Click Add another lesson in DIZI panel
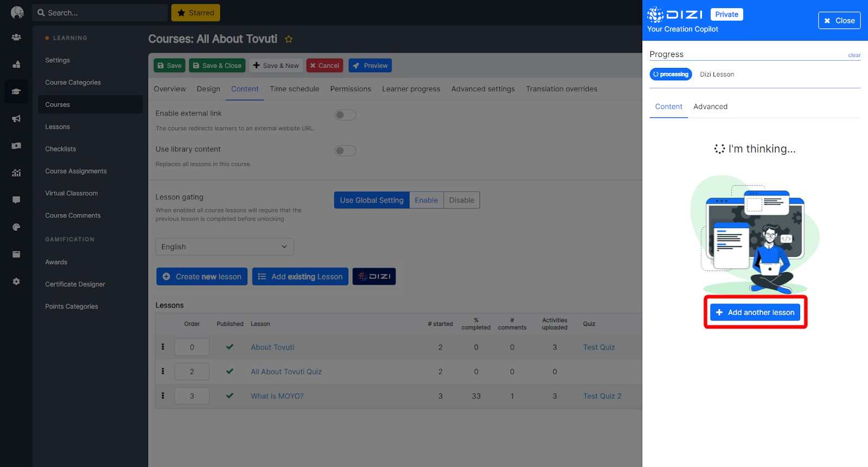The width and height of the screenshot is (868, 467). pos(755,312)
